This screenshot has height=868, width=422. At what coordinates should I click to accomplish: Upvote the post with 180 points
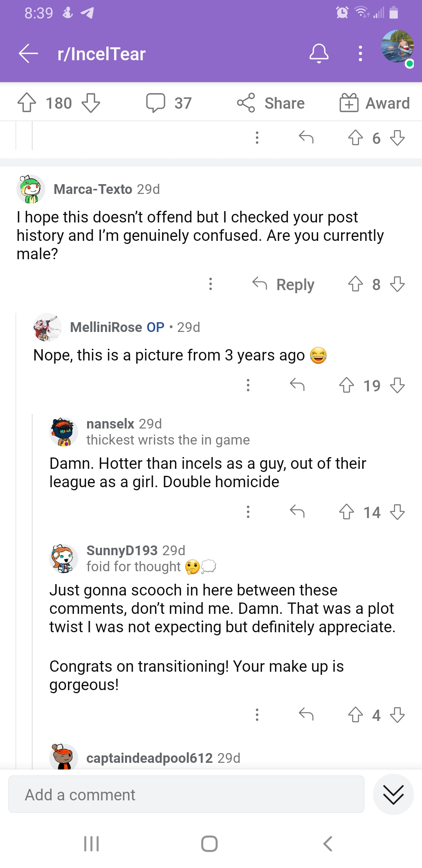click(27, 103)
